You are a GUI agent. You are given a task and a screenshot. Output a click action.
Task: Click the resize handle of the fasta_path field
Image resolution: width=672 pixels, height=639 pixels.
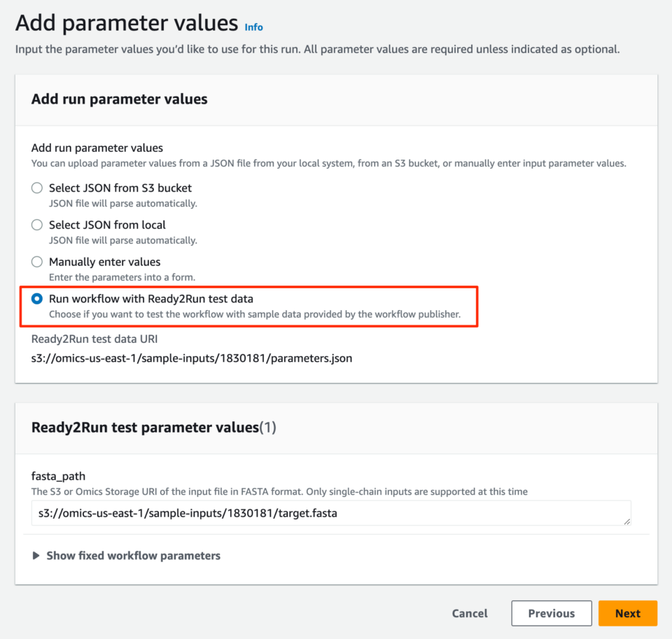pos(628,521)
